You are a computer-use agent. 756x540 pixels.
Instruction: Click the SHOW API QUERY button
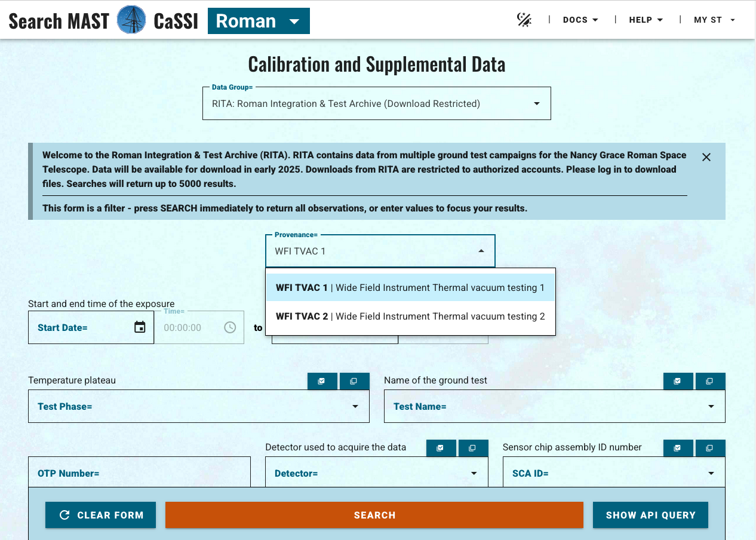pos(650,515)
